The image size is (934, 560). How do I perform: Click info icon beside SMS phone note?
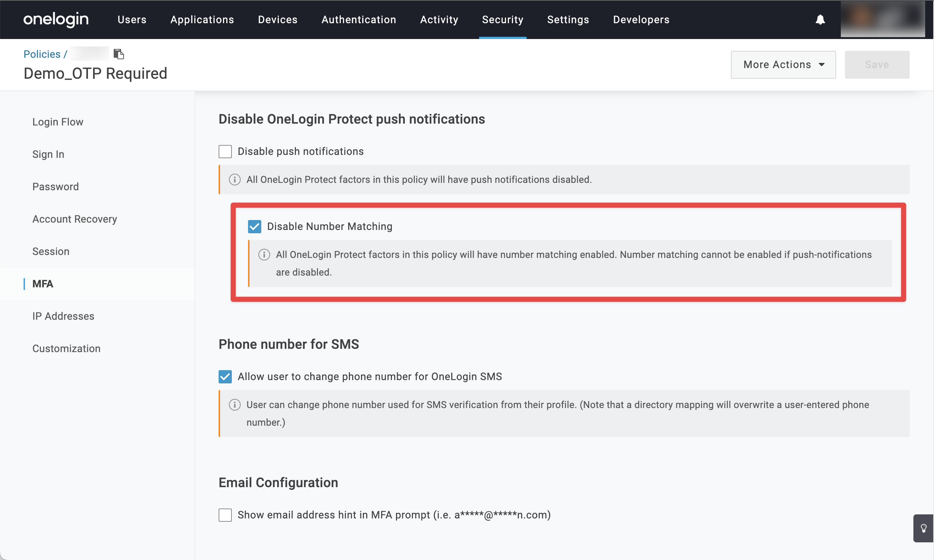point(234,405)
